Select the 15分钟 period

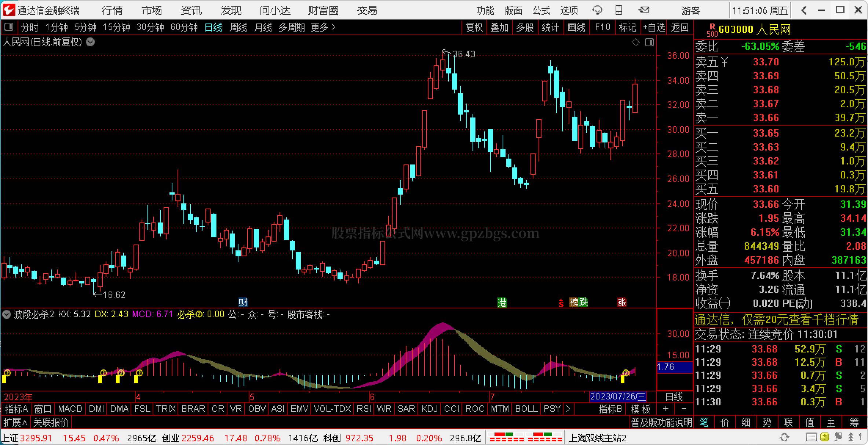pos(116,27)
